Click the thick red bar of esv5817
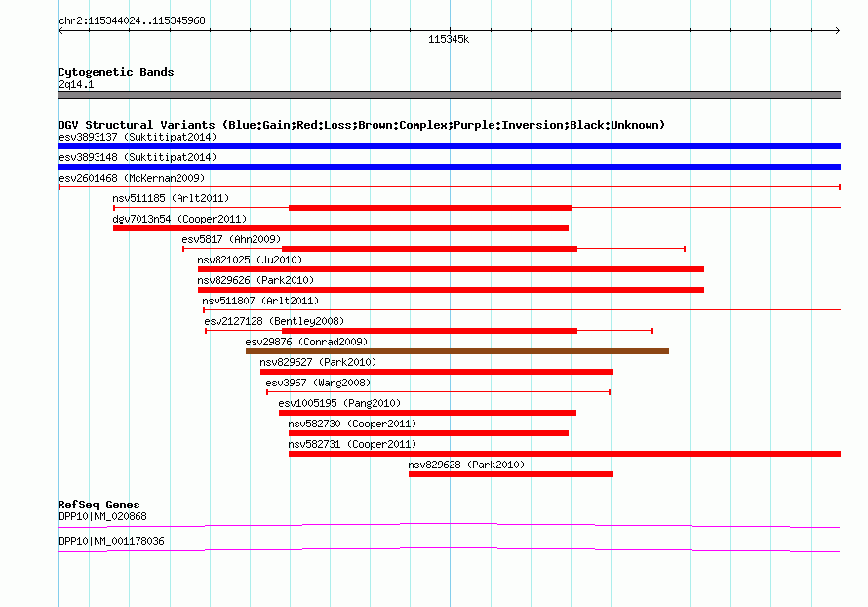 point(429,249)
